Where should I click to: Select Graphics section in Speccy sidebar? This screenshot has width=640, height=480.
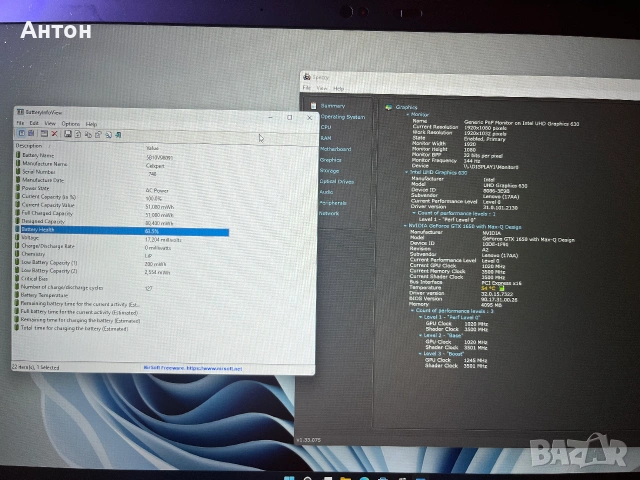pyautogui.click(x=330, y=160)
